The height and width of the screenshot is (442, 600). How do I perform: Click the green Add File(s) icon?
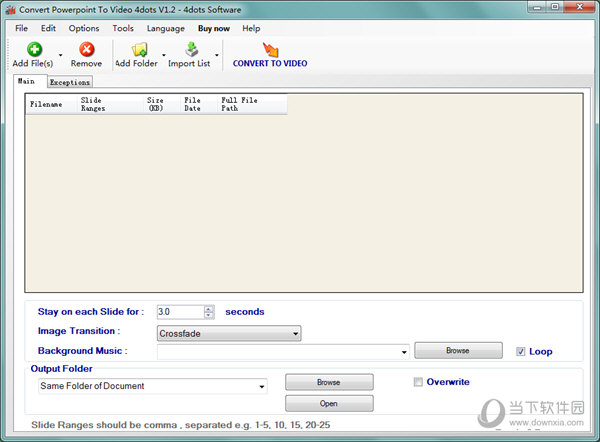click(x=34, y=49)
